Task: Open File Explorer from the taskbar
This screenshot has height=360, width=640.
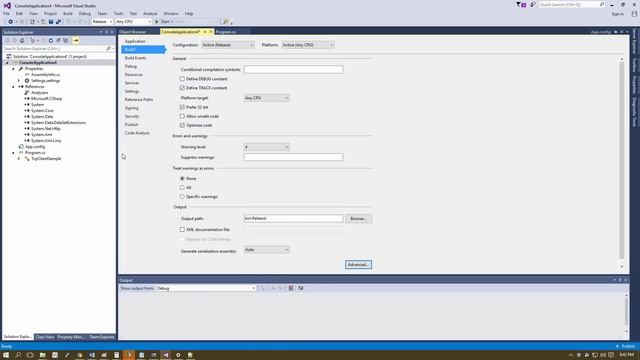Action: [42, 355]
